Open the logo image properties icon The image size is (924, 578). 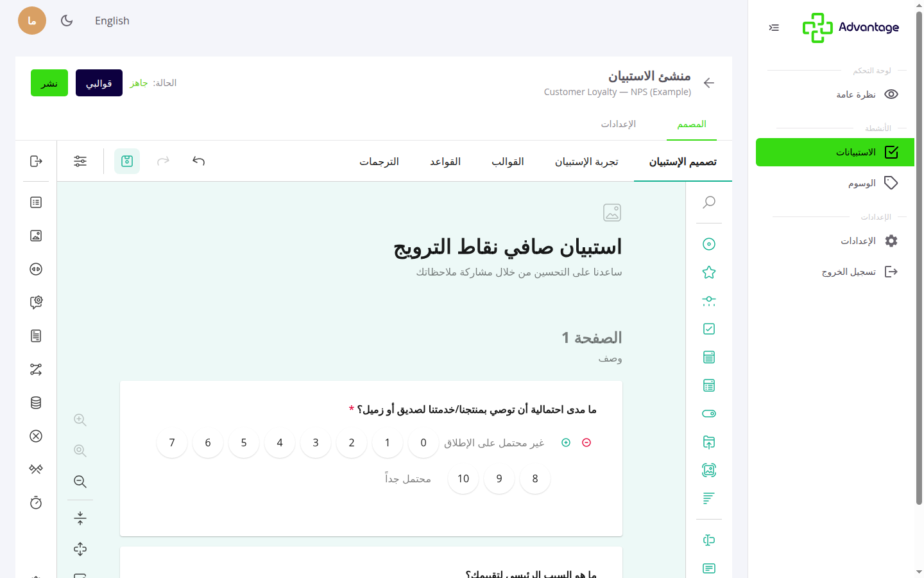36,236
